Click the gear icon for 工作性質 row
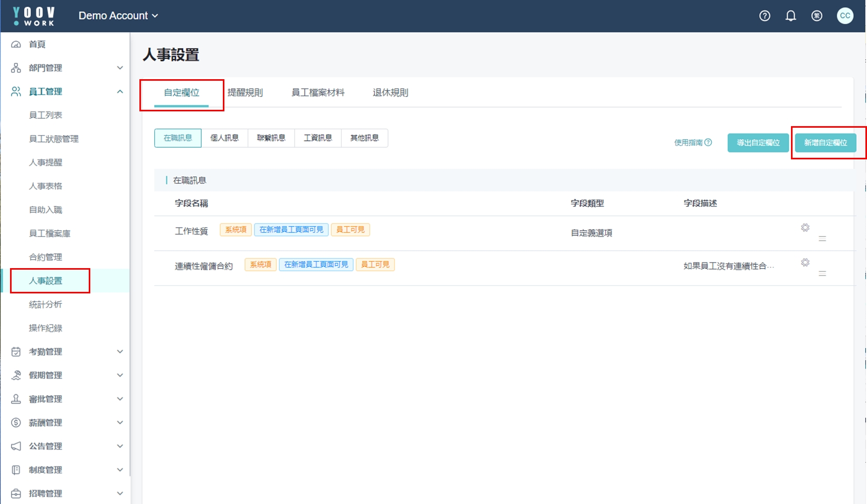The width and height of the screenshot is (867, 504). pyautogui.click(x=805, y=227)
